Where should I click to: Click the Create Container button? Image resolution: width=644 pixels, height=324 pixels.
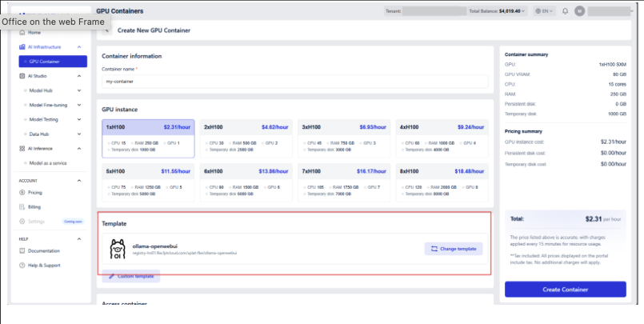point(565,289)
